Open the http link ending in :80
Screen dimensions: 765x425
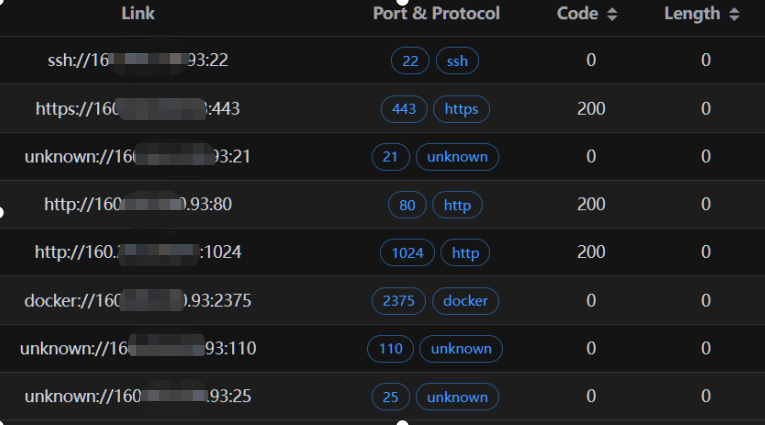[x=138, y=204]
